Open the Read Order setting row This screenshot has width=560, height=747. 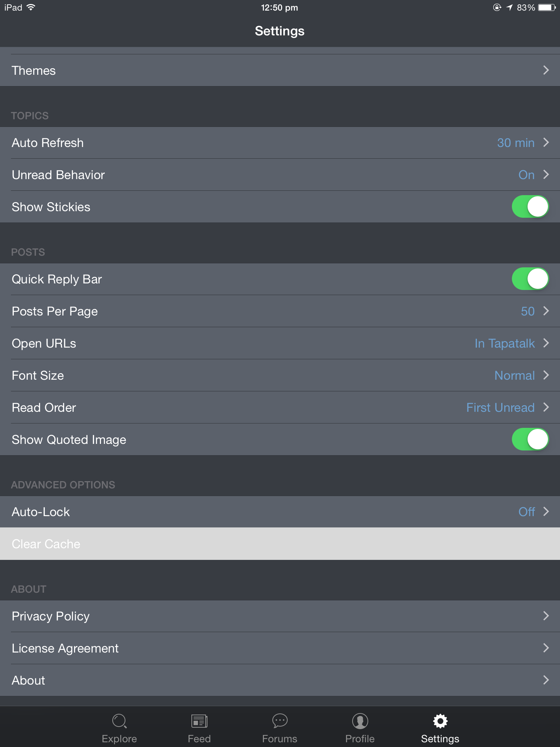(x=280, y=407)
